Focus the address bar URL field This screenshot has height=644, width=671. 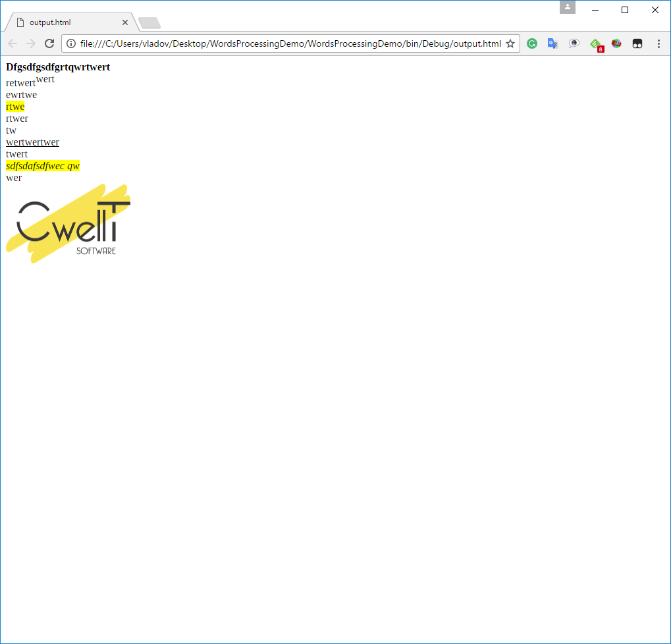point(290,43)
